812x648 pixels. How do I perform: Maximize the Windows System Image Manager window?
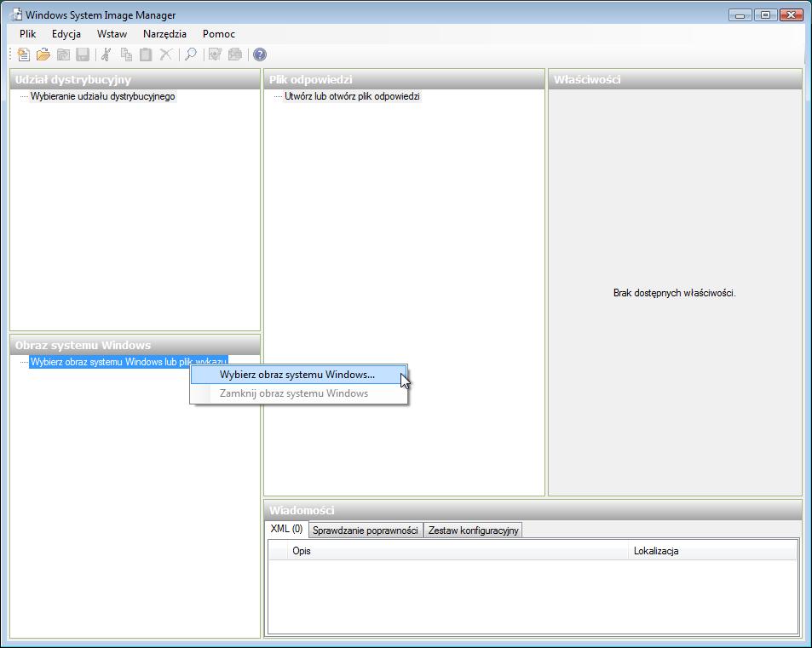[765, 15]
